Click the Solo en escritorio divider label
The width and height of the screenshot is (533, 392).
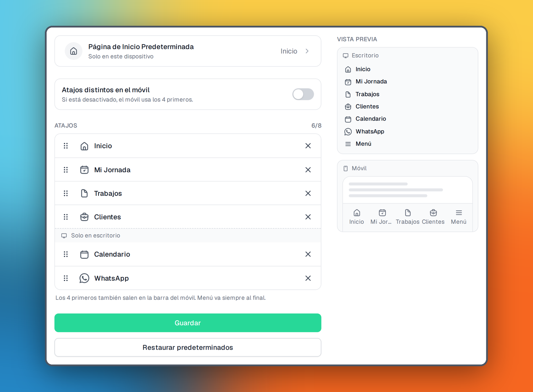[91, 235]
